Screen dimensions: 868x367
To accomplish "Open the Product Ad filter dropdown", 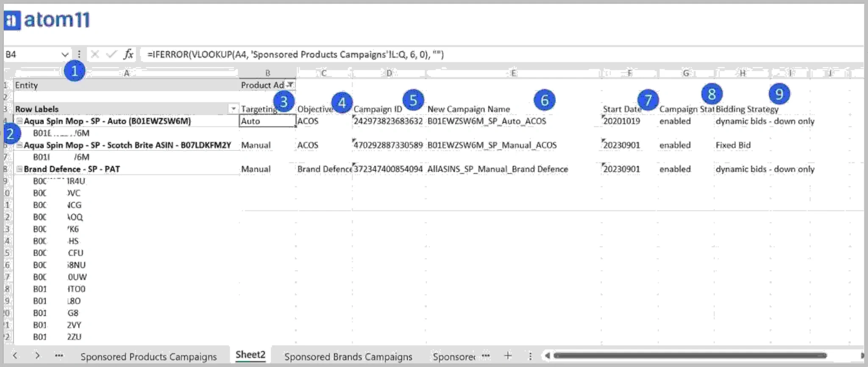I will [x=290, y=85].
